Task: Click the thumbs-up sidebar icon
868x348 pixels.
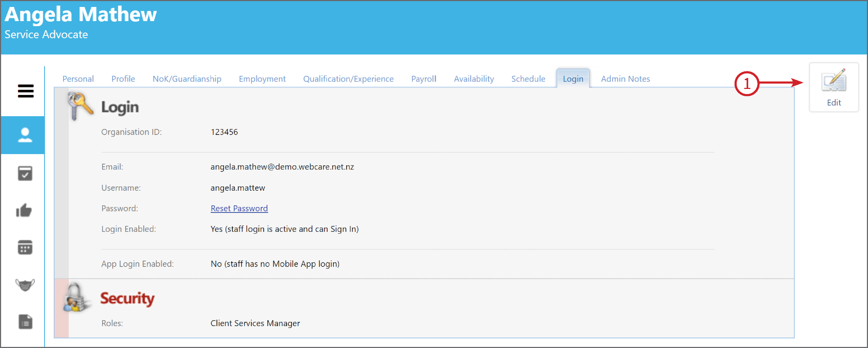Action: 24,210
